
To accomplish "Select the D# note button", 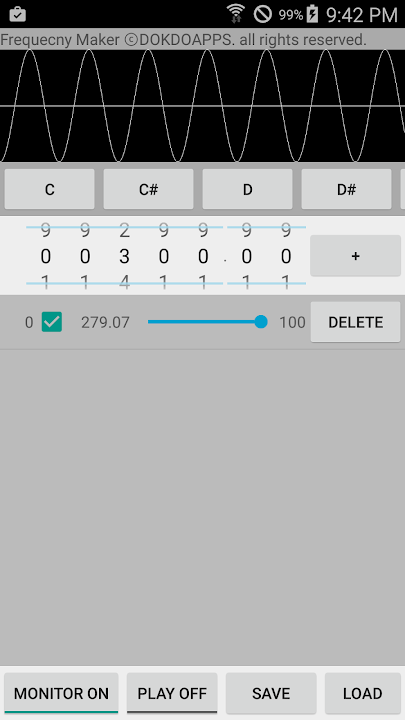I will click(x=346, y=189).
